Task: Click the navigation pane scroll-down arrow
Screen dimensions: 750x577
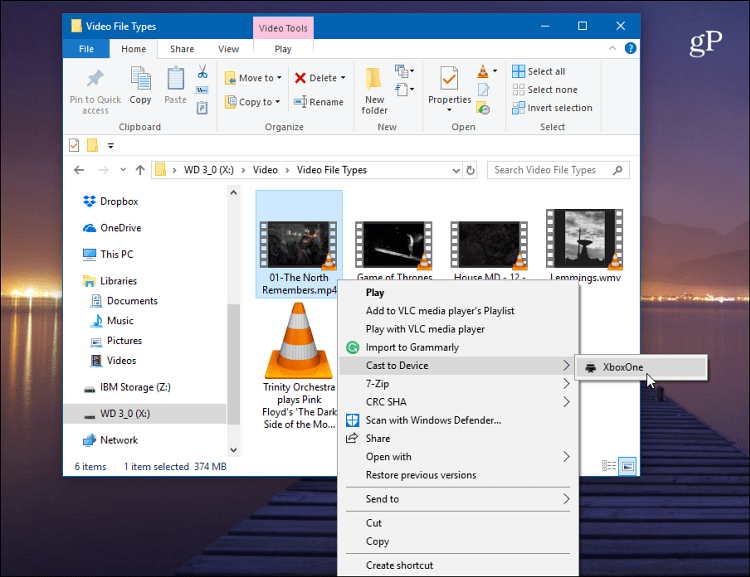Action: [233, 450]
